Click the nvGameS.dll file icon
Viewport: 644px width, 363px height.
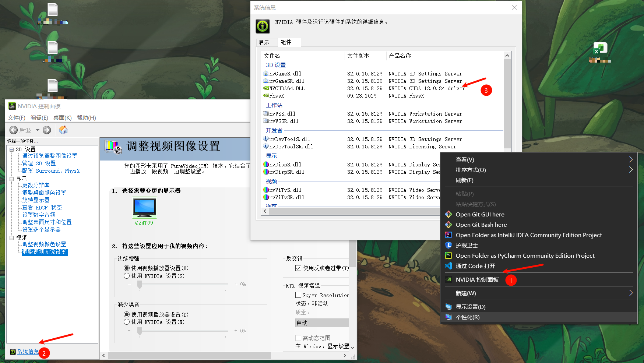click(x=266, y=74)
